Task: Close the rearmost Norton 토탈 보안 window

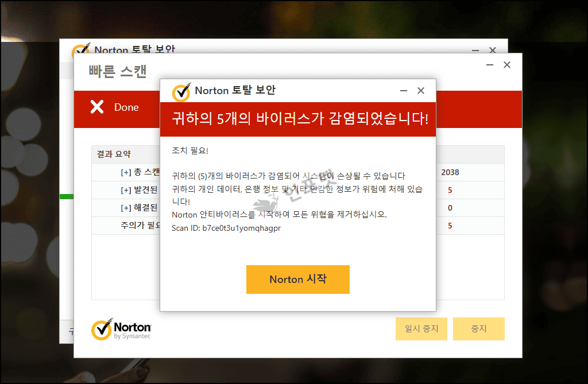Action: (493, 50)
